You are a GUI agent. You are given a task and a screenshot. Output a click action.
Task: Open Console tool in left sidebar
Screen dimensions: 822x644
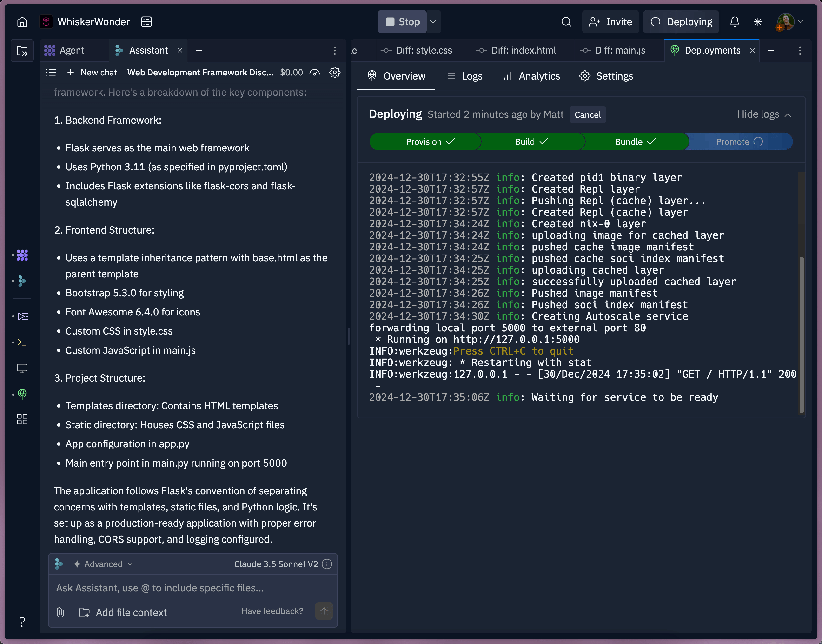click(x=22, y=316)
